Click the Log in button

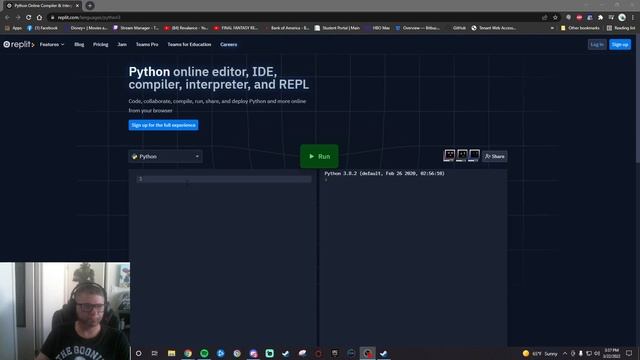(597, 44)
